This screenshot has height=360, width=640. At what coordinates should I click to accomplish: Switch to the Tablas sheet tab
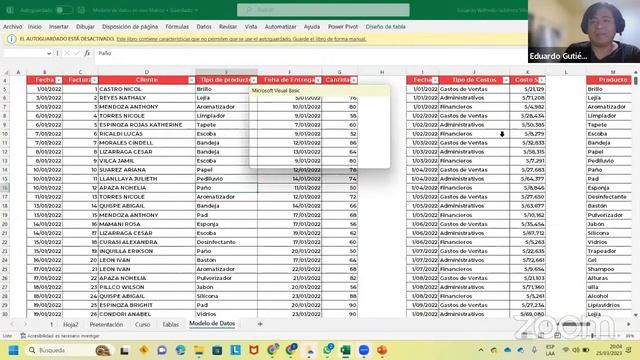pos(171,324)
